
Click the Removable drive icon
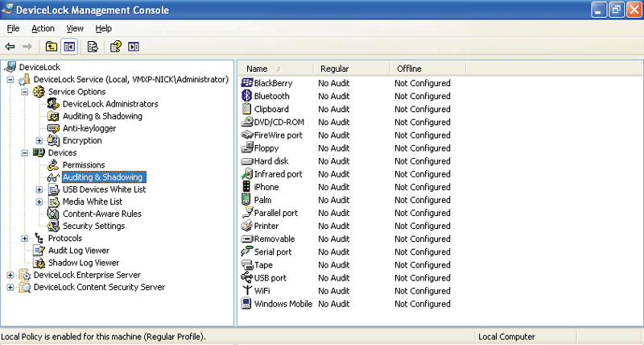[x=246, y=239]
